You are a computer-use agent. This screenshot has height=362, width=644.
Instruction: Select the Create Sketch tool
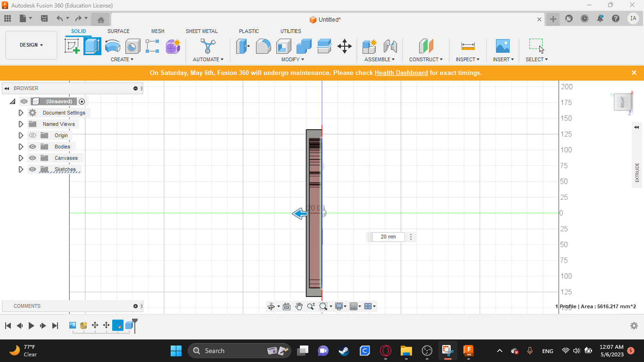pos(72,46)
